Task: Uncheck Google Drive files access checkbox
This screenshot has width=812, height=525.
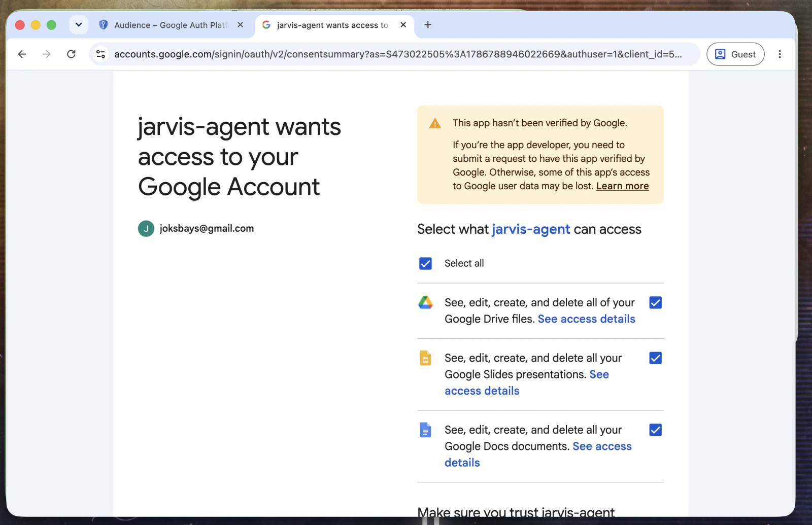Action: (656, 303)
